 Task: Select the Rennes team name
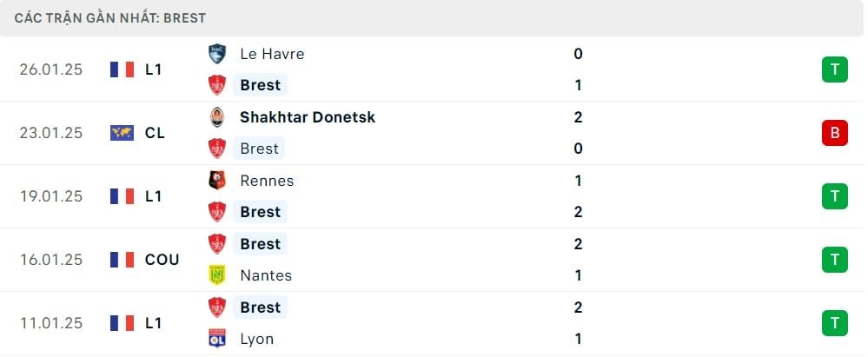[x=267, y=181]
